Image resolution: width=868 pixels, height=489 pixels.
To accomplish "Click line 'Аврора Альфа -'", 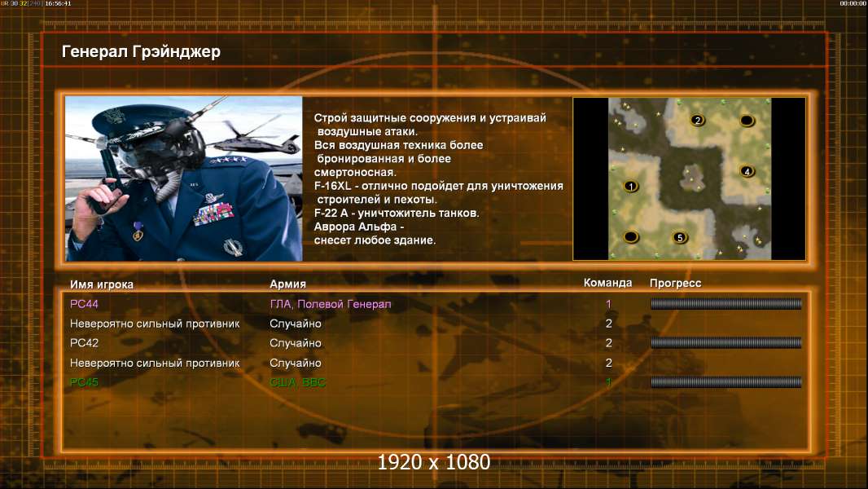I will pos(359,227).
